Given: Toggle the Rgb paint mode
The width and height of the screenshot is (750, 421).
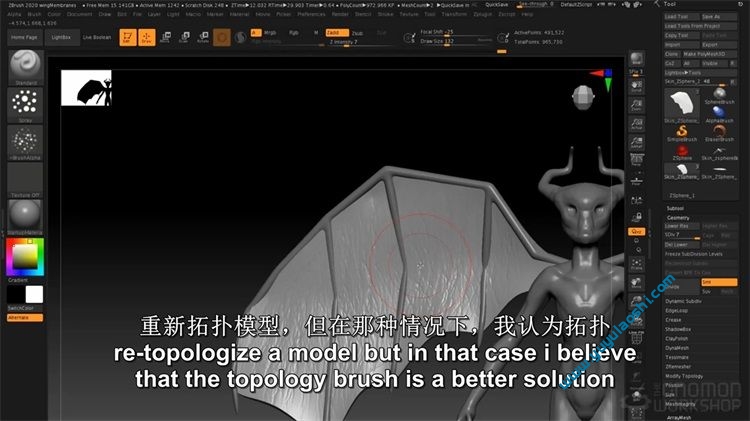Looking at the screenshot, I should coord(293,33).
